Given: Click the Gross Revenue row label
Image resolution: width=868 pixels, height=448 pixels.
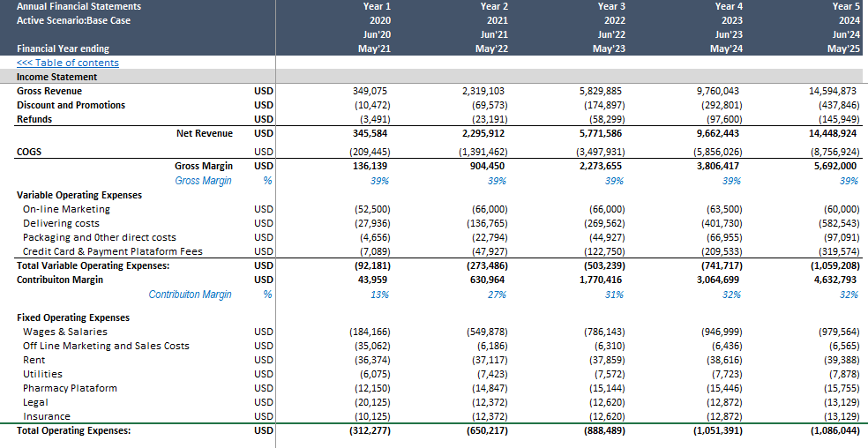Looking at the screenshot, I should pyautogui.click(x=49, y=91).
